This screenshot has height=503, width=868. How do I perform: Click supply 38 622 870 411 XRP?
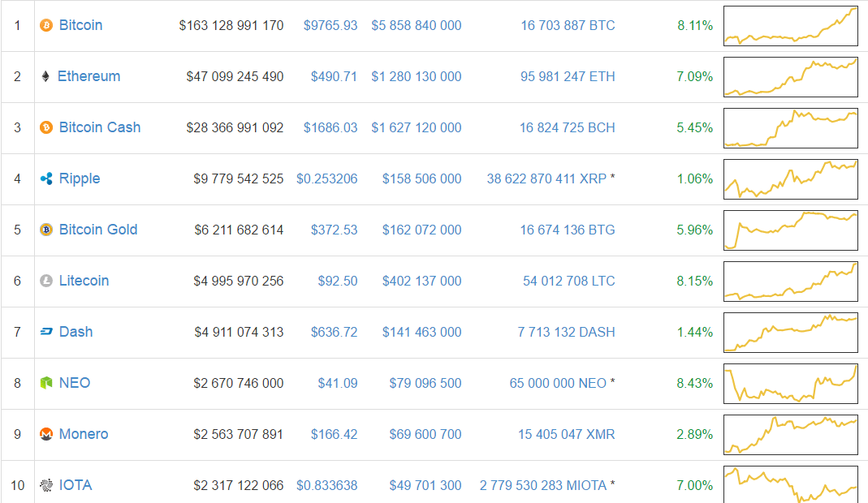pos(547,178)
